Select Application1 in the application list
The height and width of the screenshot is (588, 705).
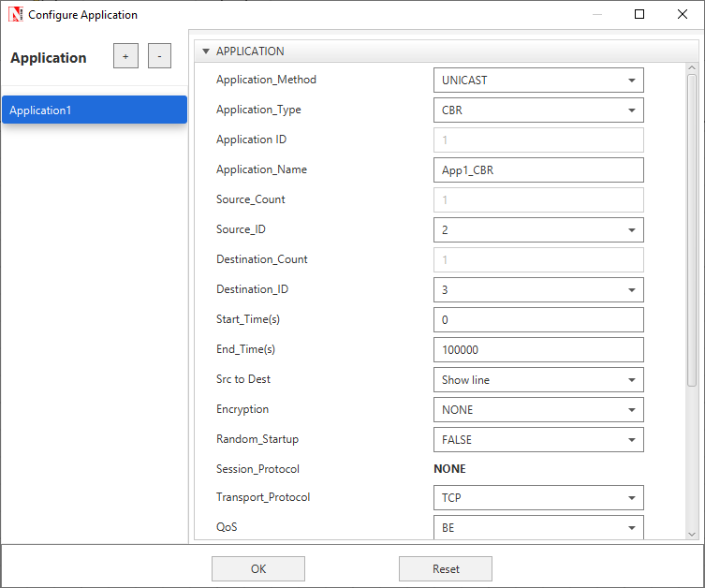(94, 110)
